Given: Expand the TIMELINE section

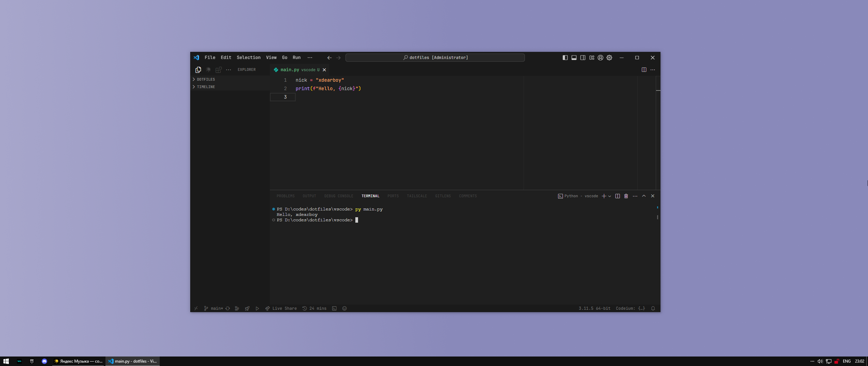Looking at the screenshot, I should [x=205, y=87].
